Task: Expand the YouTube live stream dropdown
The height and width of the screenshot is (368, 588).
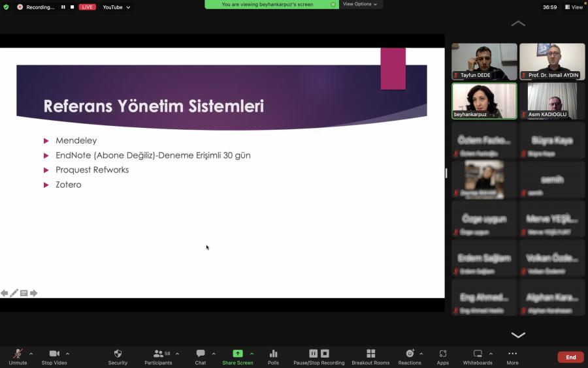Action: pyautogui.click(x=116, y=7)
